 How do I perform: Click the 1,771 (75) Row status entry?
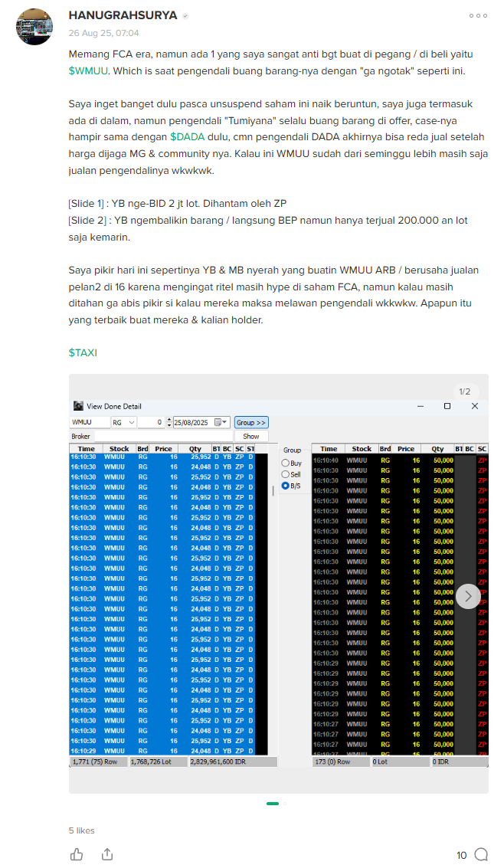99,762
